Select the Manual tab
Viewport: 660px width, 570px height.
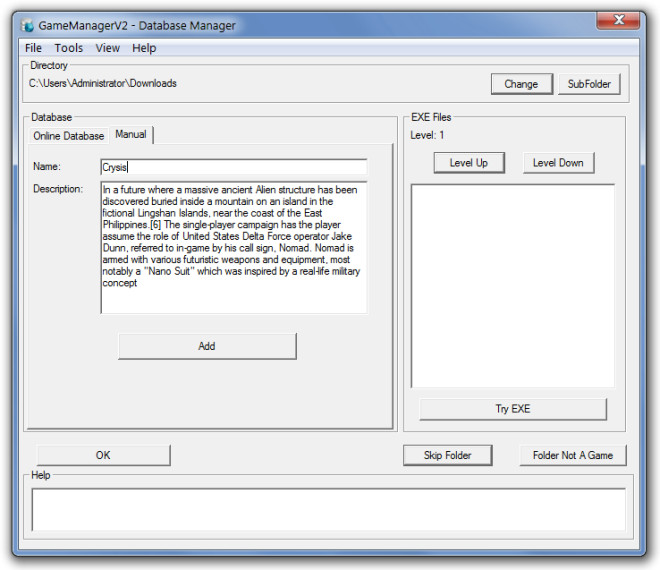point(131,135)
